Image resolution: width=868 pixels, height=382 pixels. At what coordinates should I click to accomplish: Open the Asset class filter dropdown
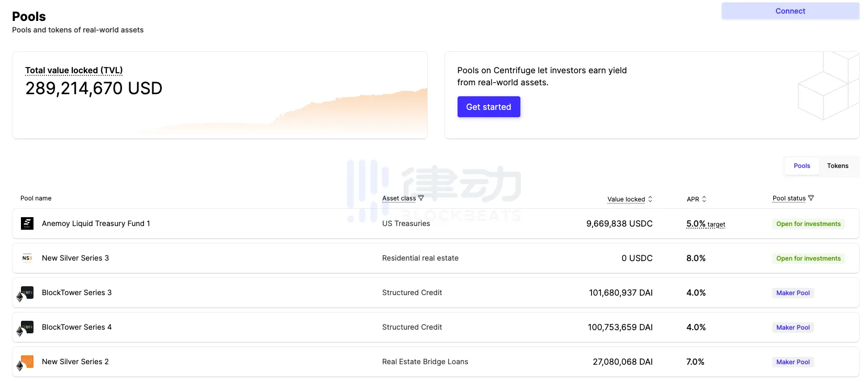(399, 198)
